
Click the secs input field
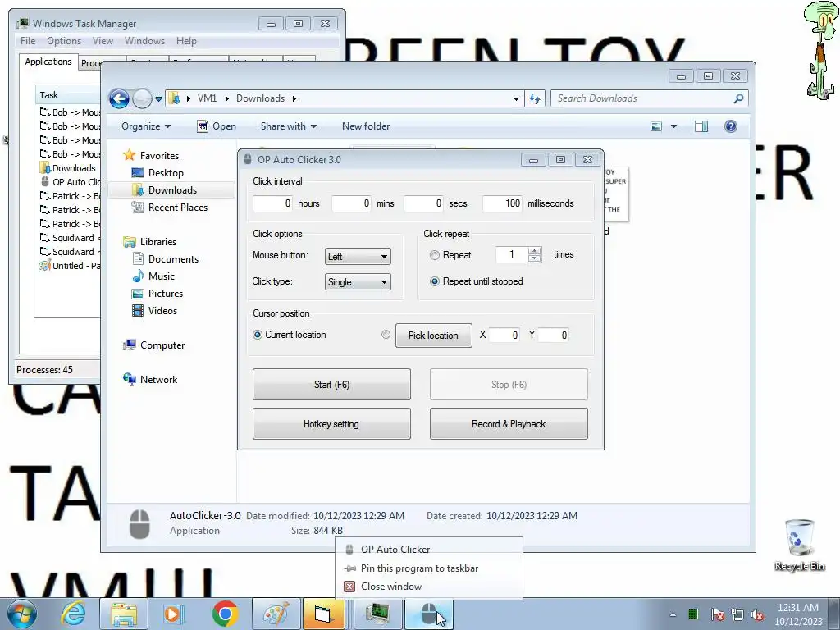(x=423, y=203)
